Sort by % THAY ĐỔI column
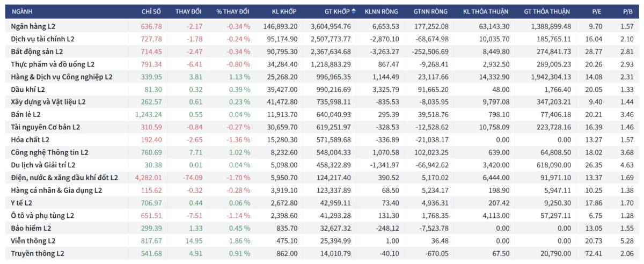Screen dimensions: 644x264 [233, 11]
